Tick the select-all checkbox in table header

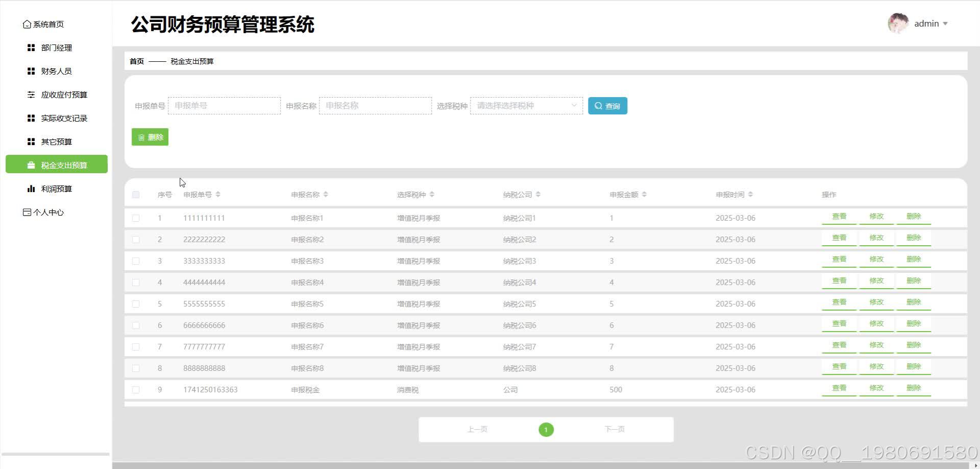(136, 195)
